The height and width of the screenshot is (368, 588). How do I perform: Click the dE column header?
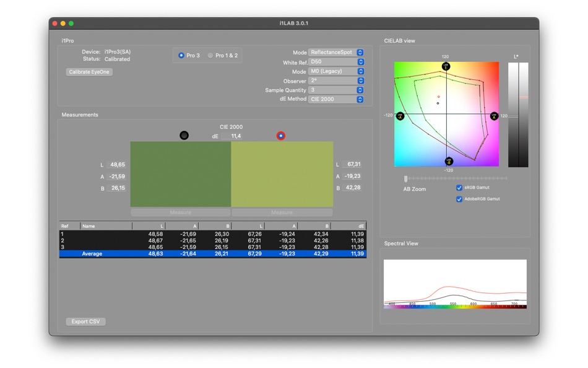[x=348, y=226]
